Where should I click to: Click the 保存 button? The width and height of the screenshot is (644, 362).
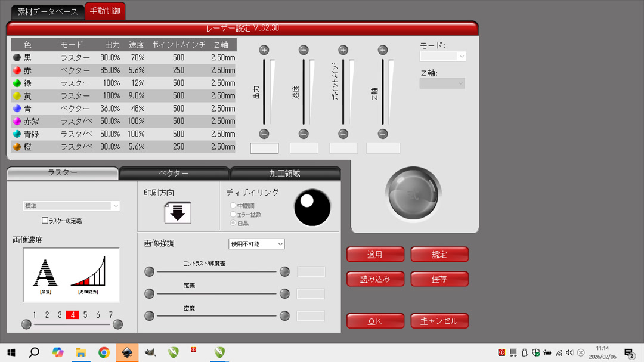pos(439,279)
